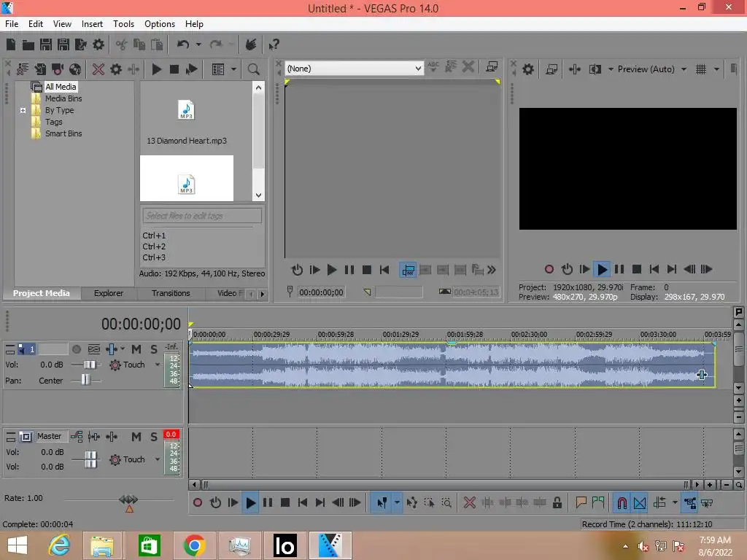Select the Normal Edit Tool in timeline toolbar
747x560 pixels.
[x=382, y=503]
